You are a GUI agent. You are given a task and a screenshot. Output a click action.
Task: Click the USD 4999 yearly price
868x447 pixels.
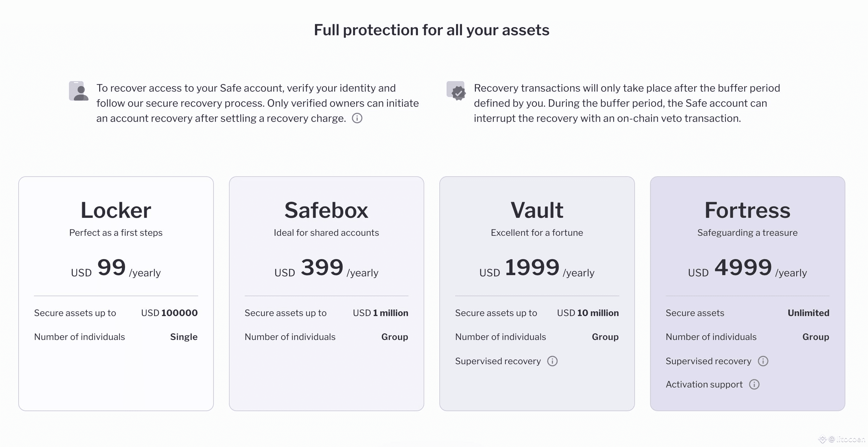click(747, 268)
